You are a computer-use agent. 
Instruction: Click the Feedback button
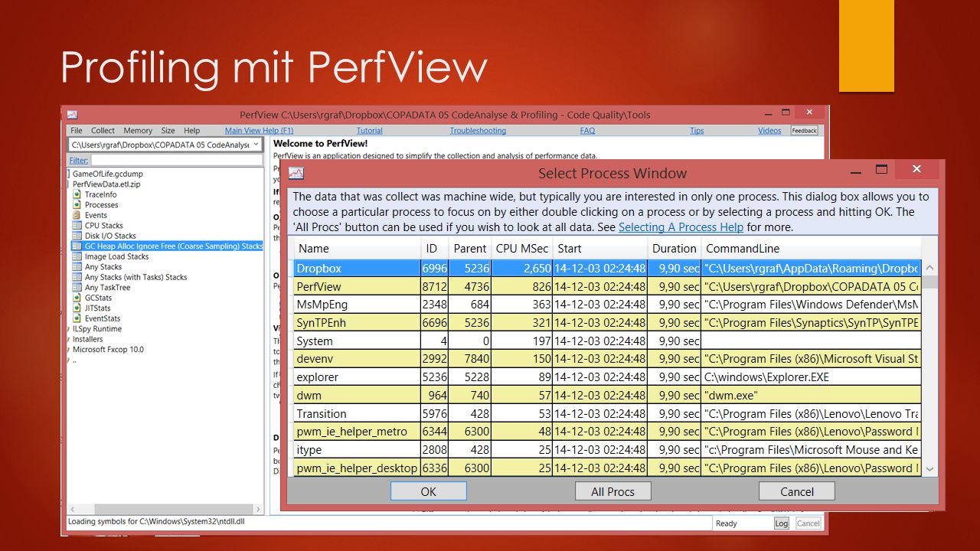804,131
